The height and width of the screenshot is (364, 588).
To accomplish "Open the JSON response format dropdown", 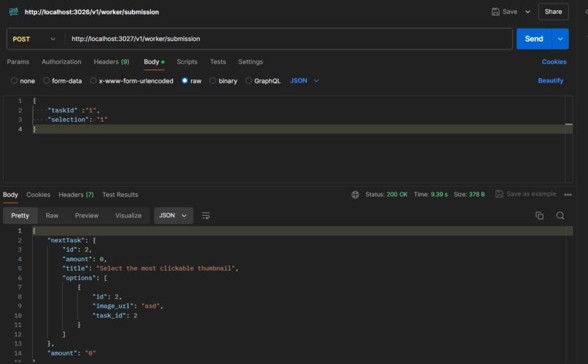I will click(173, 215).
